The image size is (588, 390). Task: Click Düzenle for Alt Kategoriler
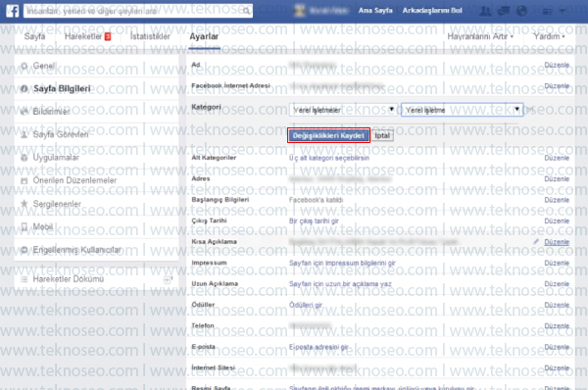557,158
